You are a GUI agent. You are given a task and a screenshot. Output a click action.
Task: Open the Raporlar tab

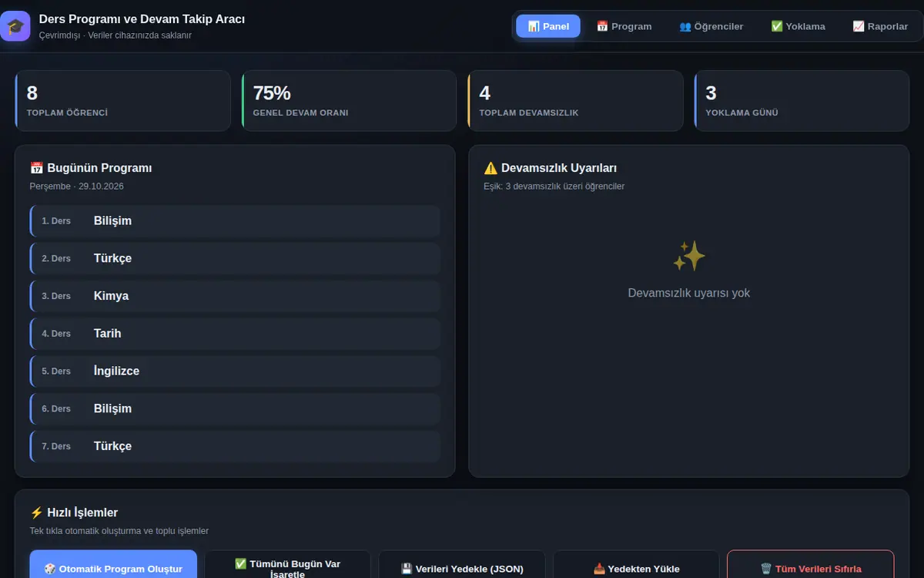880,26
